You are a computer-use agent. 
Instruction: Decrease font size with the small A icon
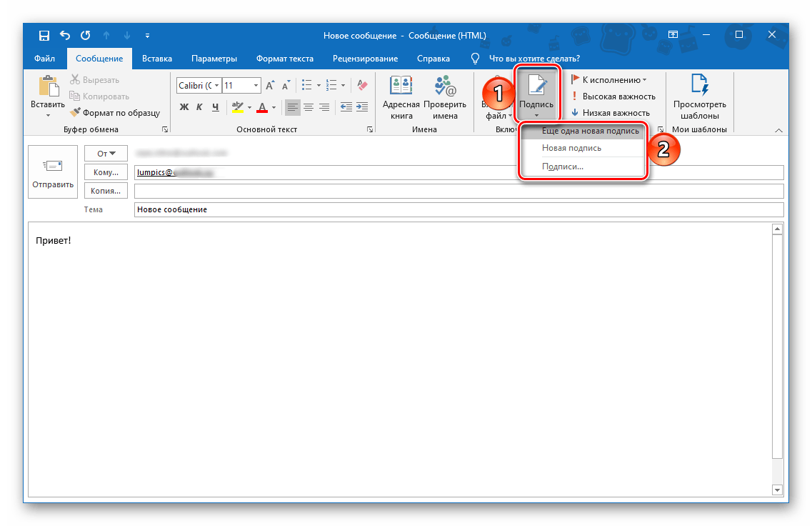pyautogui.click(x=286, y=86)
